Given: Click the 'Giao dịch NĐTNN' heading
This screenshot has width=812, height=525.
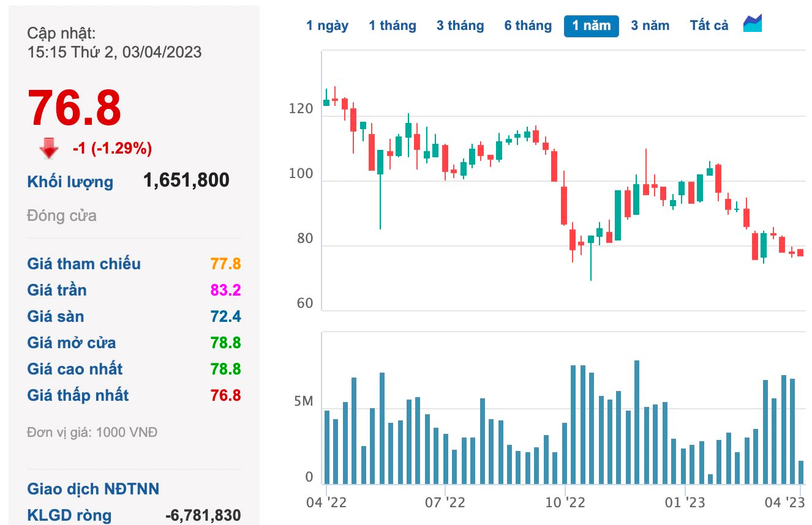Looking at the screenshot, I should point(93,489).
